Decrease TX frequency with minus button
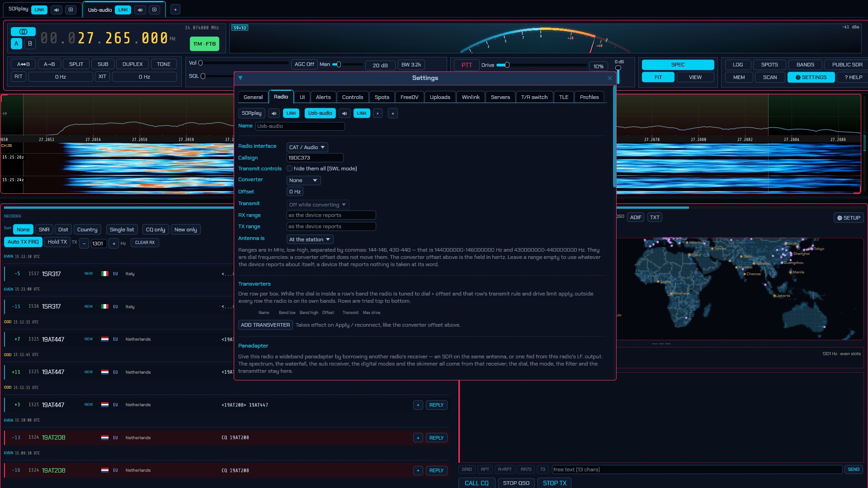 point(84,244)
